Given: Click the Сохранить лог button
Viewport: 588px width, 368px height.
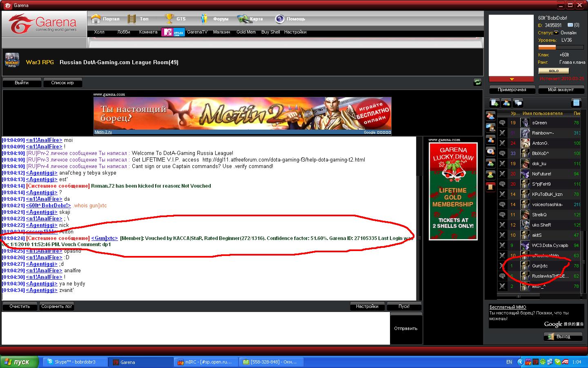Looking at the screenshot, I should tap(57, 306).
